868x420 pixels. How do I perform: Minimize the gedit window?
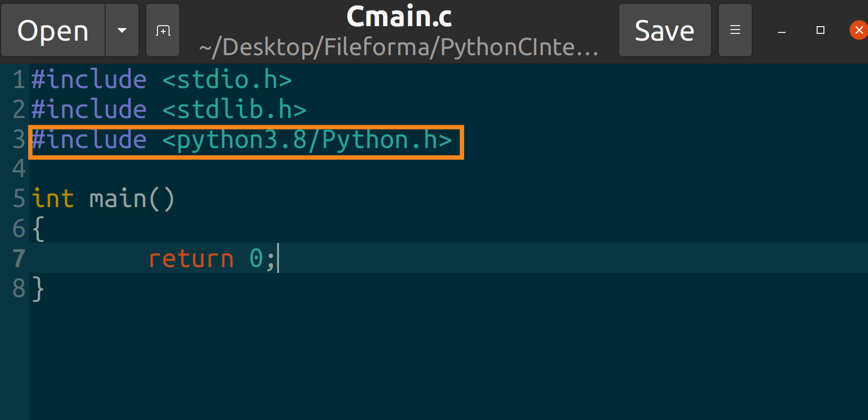(781, 30)
